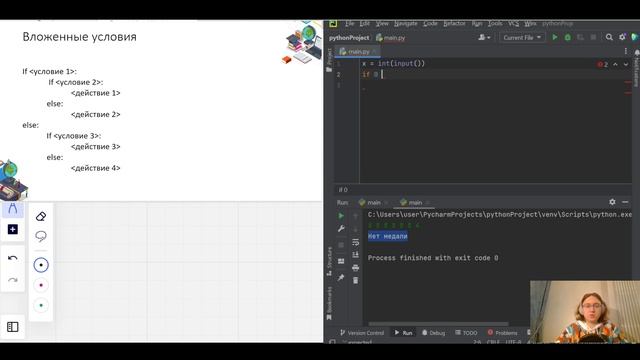Screen dimensions: 640x360
Task: Select the lasso selection tool
Action: point(41,236)
